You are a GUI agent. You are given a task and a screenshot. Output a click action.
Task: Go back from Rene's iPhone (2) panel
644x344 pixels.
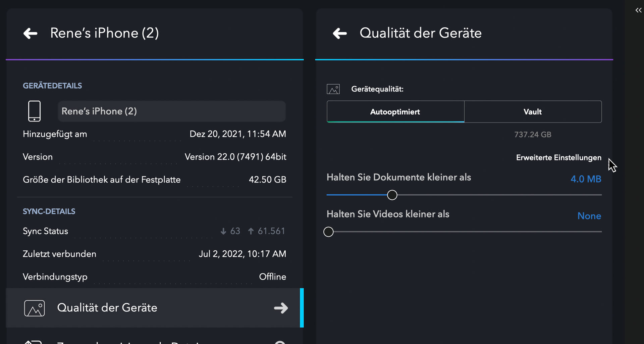coord(30,33)
